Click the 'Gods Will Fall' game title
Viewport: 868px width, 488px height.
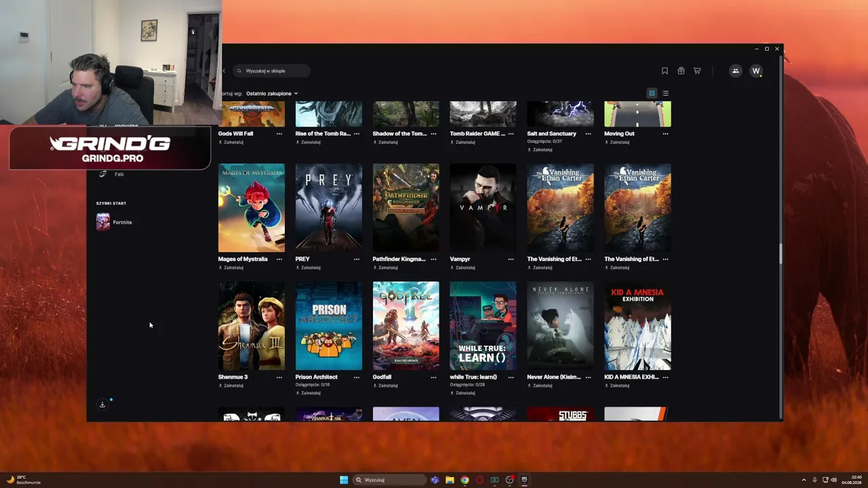(x=235, y=134)
